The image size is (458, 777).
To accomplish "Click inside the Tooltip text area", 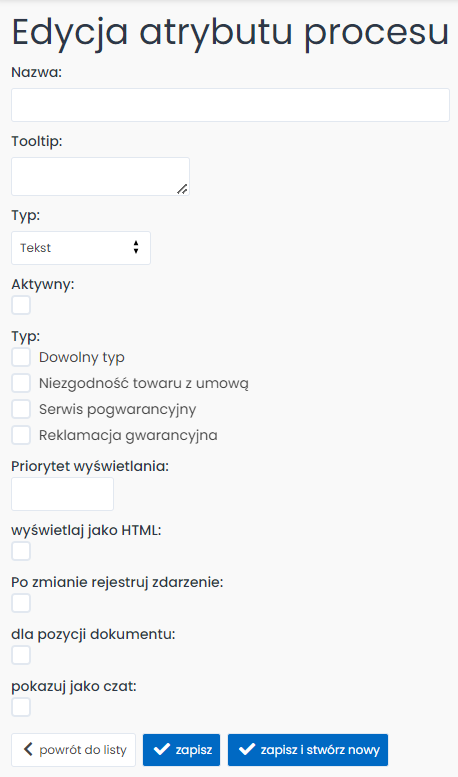I will point(100,176).
